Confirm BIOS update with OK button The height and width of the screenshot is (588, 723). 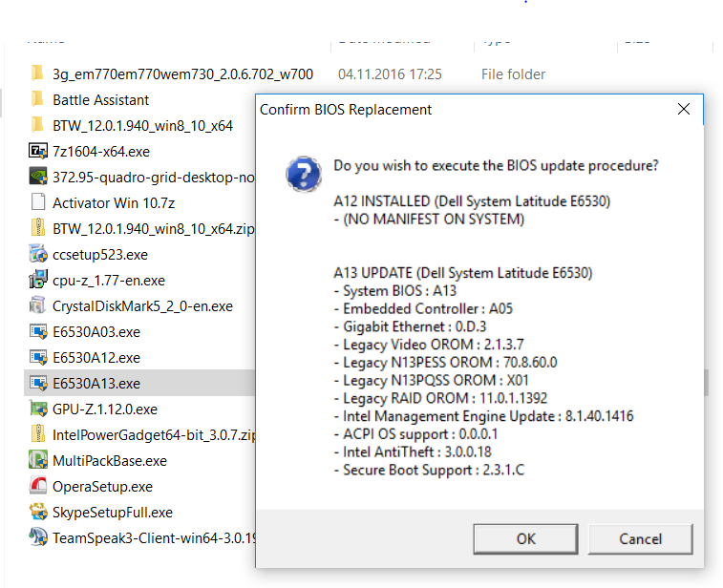525,539
